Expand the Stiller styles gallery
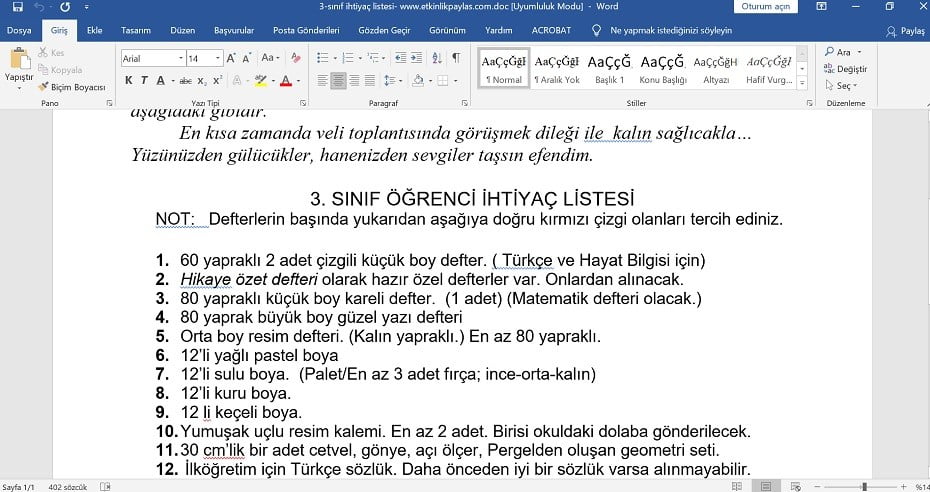The image size is (930, 492). pyautogui.click(x=802, y=84)
